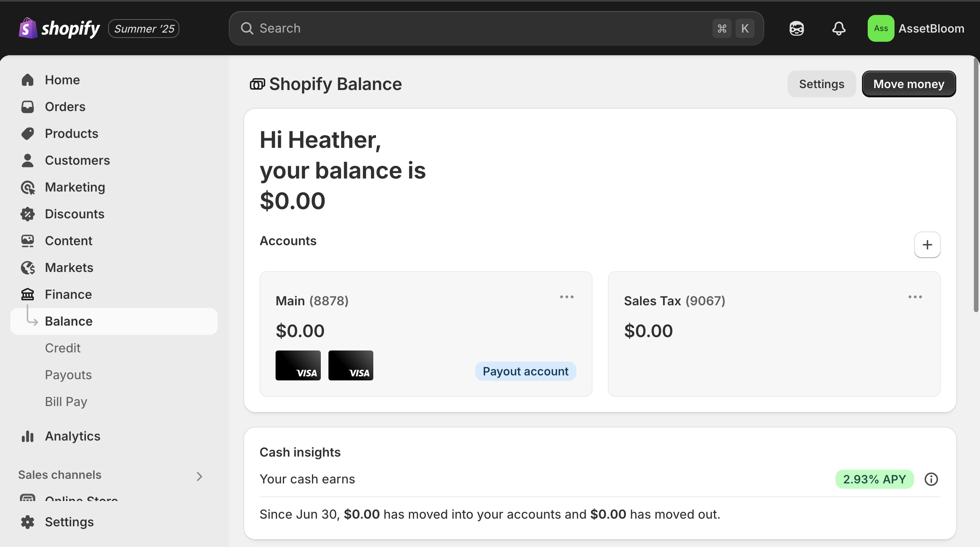Expand Sales channels chevron
This screenshot has width=980, height=547.
[199, 476]
